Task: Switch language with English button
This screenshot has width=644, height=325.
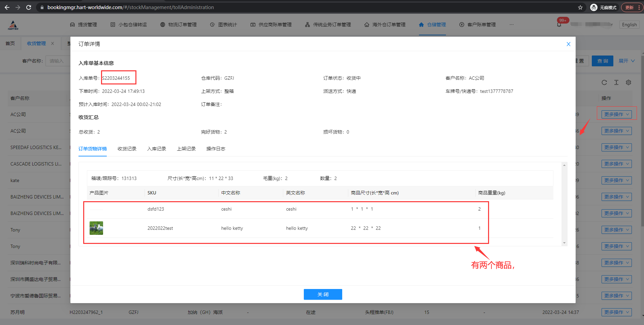Action: click(x=629, y=25)
